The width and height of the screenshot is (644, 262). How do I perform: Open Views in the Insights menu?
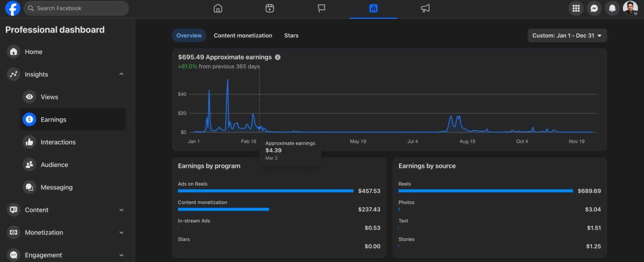pos(73,97)
